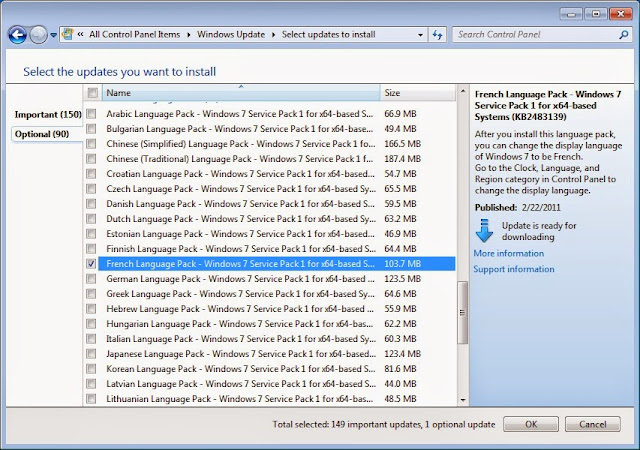Viewport: 640px width, 450px height.
Task: Click the 123.5 MB size cell
Action: 402,279
